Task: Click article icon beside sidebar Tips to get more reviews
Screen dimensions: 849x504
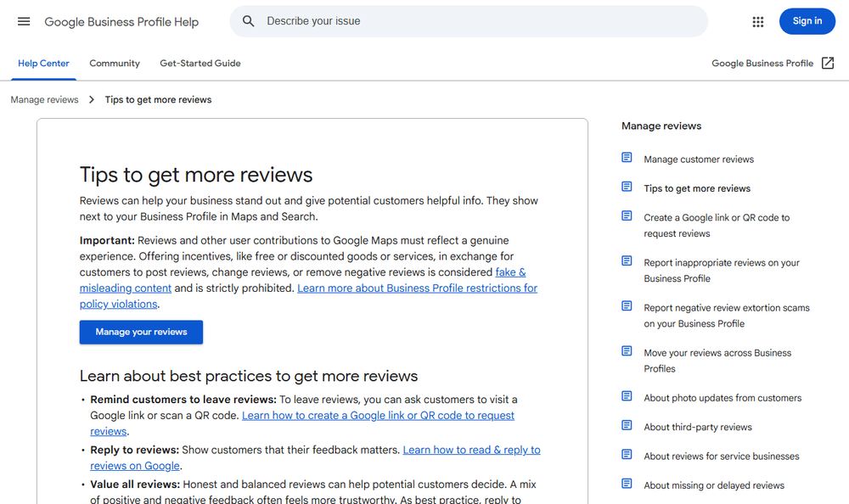Action: 627,187
